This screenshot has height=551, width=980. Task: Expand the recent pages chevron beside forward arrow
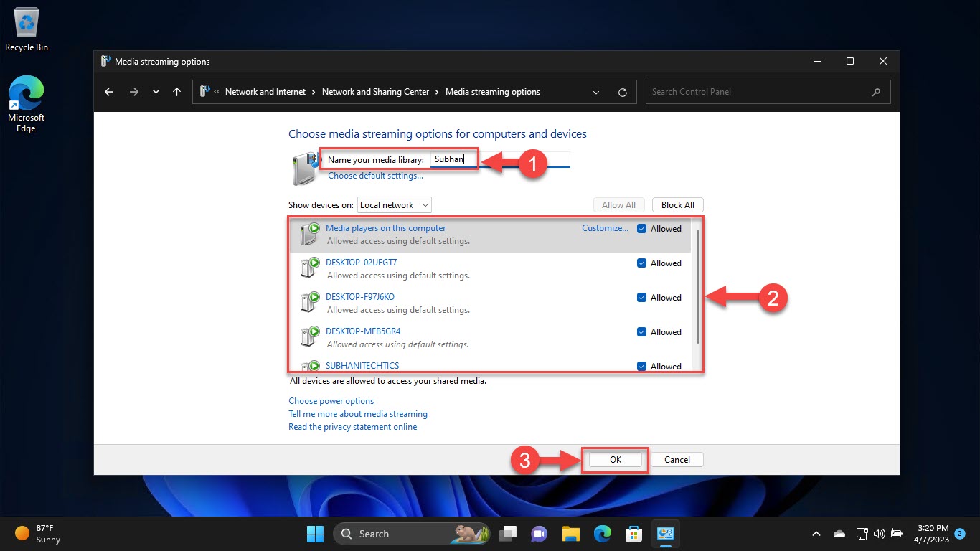point(156,92)
